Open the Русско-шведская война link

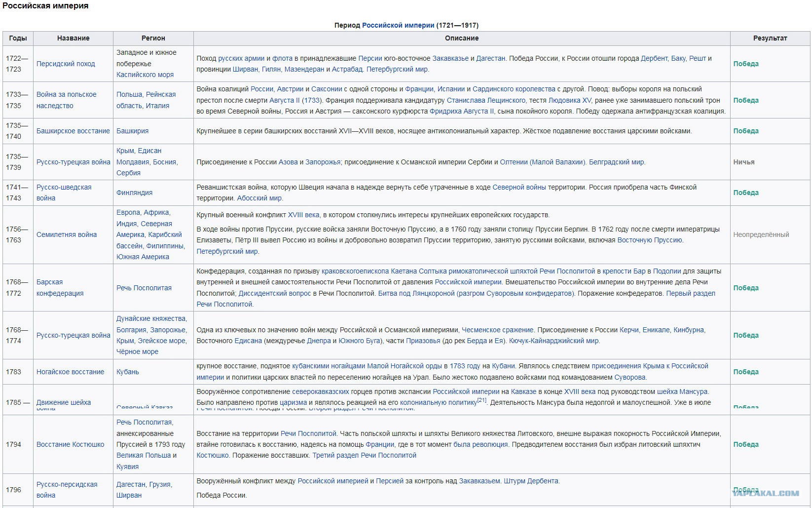[64, 193]
